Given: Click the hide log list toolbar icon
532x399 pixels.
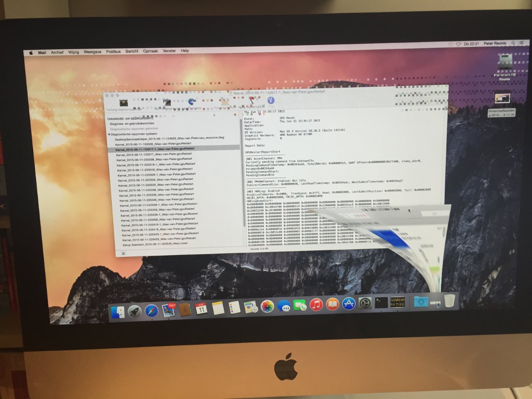Looking at the screenshot, I should (123, 103).
